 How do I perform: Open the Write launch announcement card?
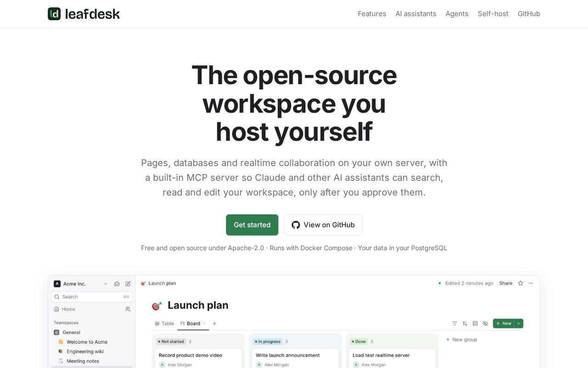295,358
